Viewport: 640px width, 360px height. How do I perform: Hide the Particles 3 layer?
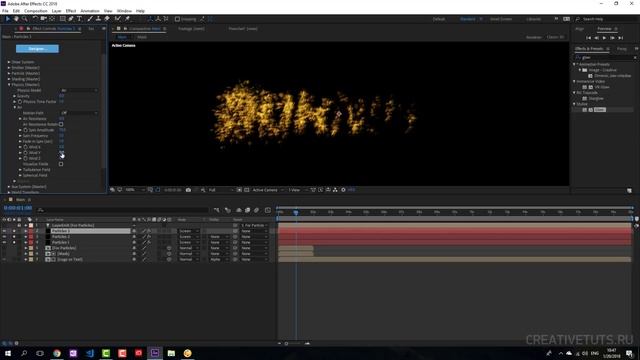(4, 231)
